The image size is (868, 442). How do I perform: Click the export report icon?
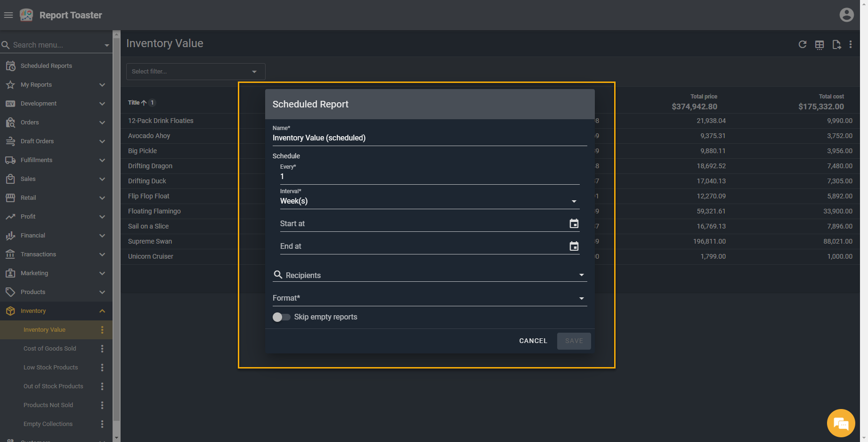click(836, 45)
